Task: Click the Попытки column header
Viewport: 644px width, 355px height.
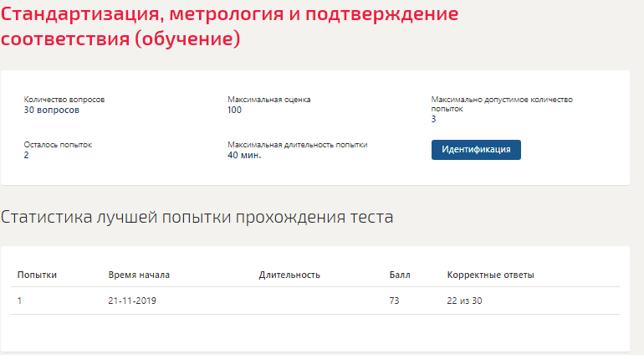Action: point(37,275)
